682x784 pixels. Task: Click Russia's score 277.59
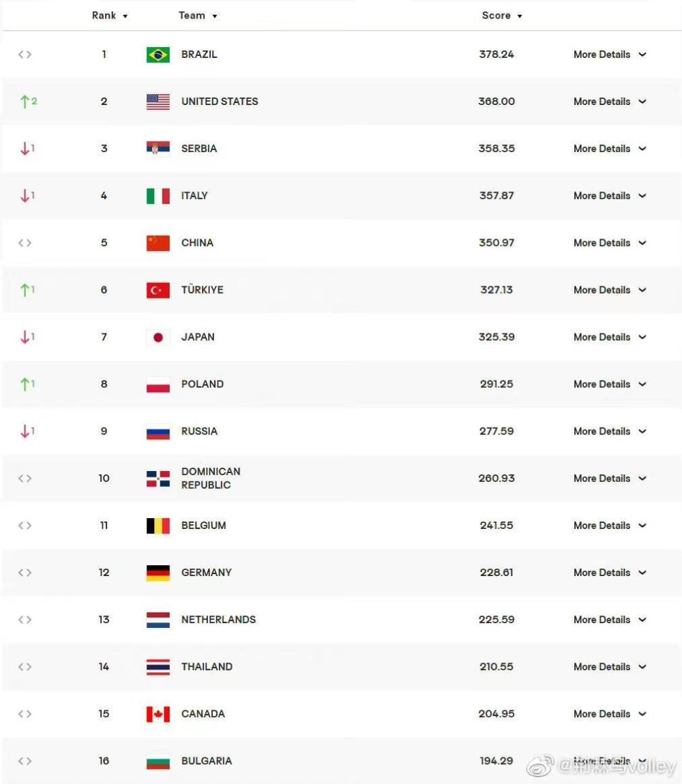496,432
